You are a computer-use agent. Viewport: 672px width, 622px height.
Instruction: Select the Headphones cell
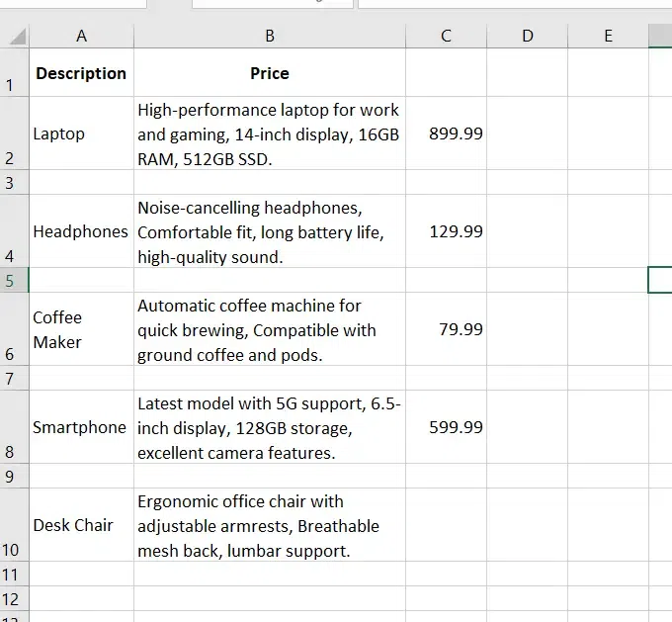pyautogui.click(x=81, y=231)
